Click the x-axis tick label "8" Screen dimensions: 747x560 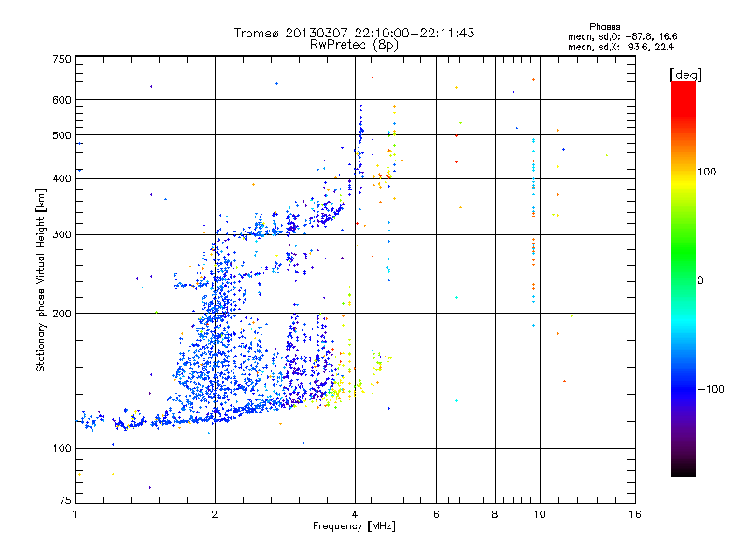coord(495,514)
